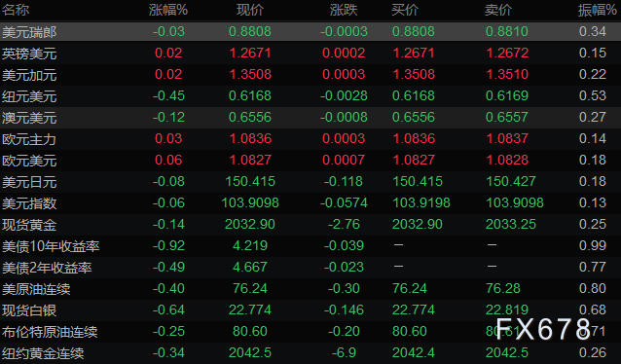Select the 纽元美元 row name
621x364 pixels.
click(x=30, y=95)
